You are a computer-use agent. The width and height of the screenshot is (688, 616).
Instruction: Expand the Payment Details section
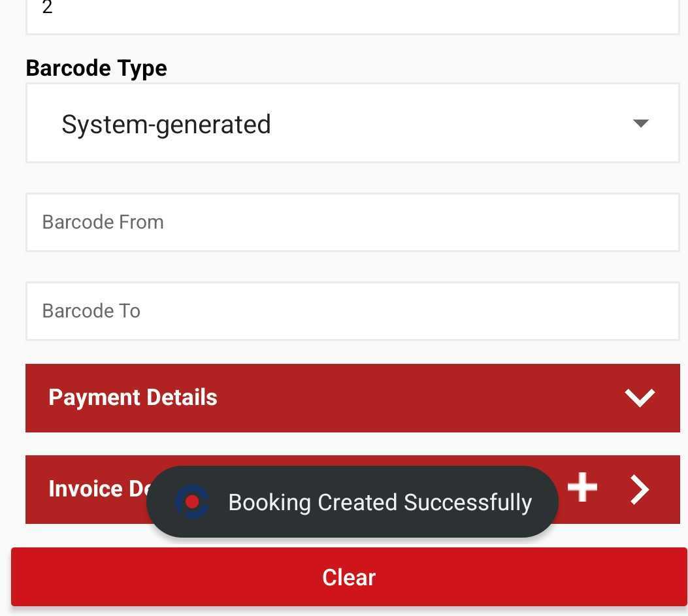tap(353, 398)
